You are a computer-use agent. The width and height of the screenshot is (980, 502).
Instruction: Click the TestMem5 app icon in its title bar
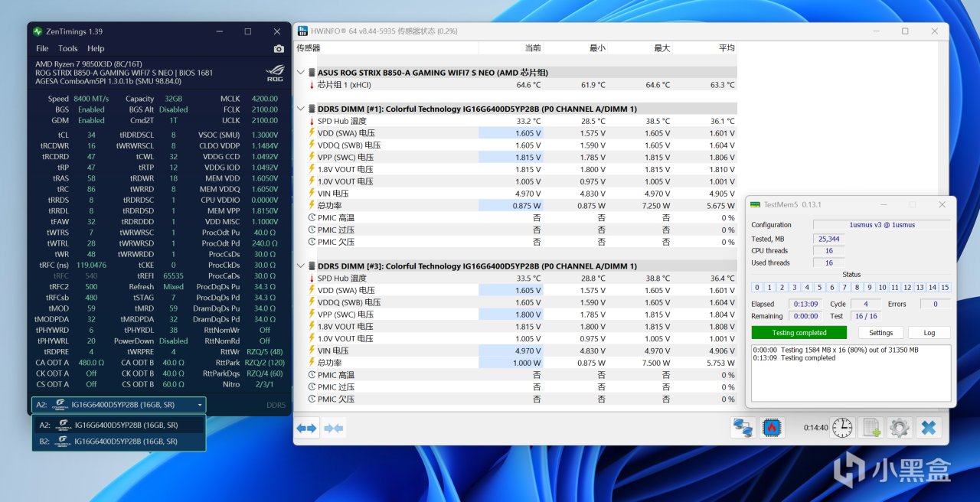pyautogui.click(x=755, y=205)
